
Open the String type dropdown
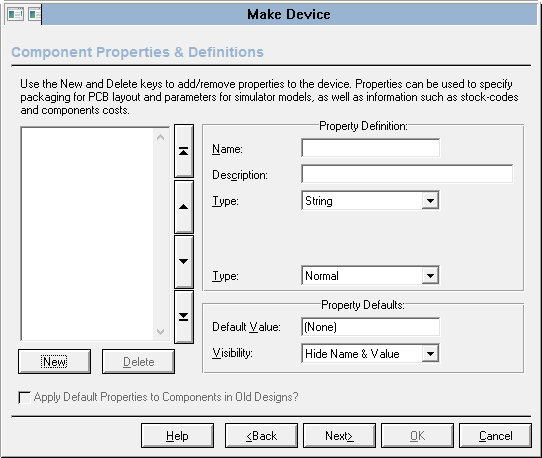click(x=430, y=200)
